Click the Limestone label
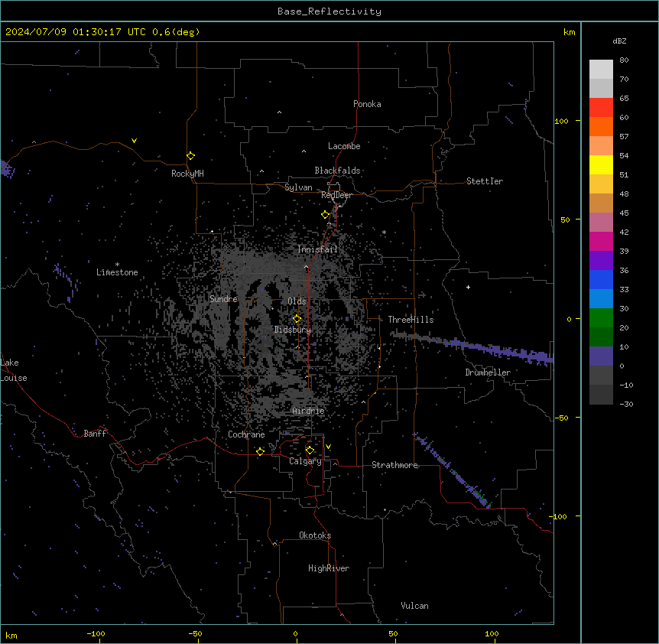The width and height of the screenshot is (659, 644). click(117, 272)
